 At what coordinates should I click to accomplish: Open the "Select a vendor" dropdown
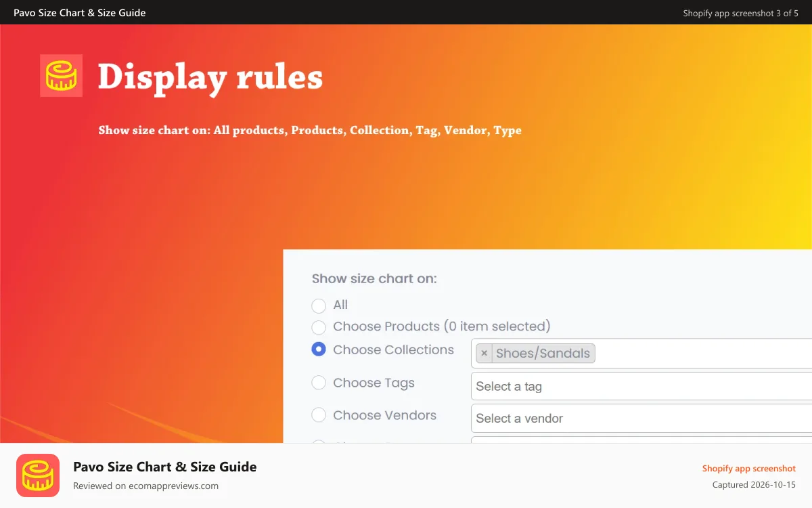tap(641, 418)
